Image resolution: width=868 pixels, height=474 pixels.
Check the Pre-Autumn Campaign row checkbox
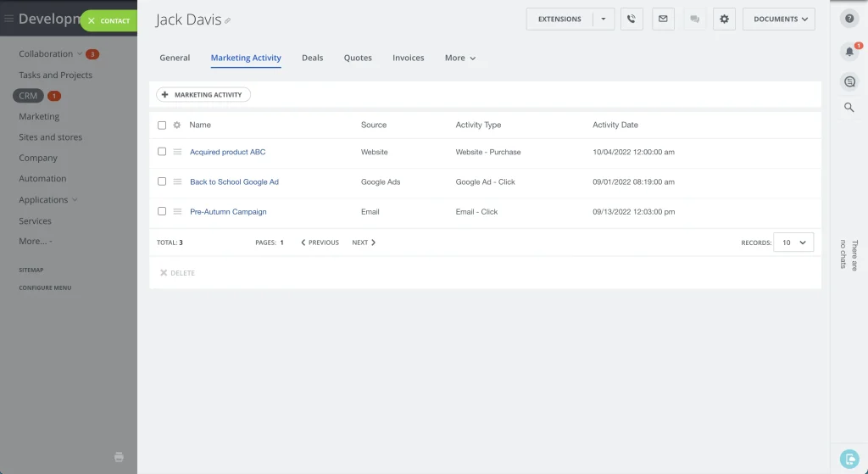162,211
